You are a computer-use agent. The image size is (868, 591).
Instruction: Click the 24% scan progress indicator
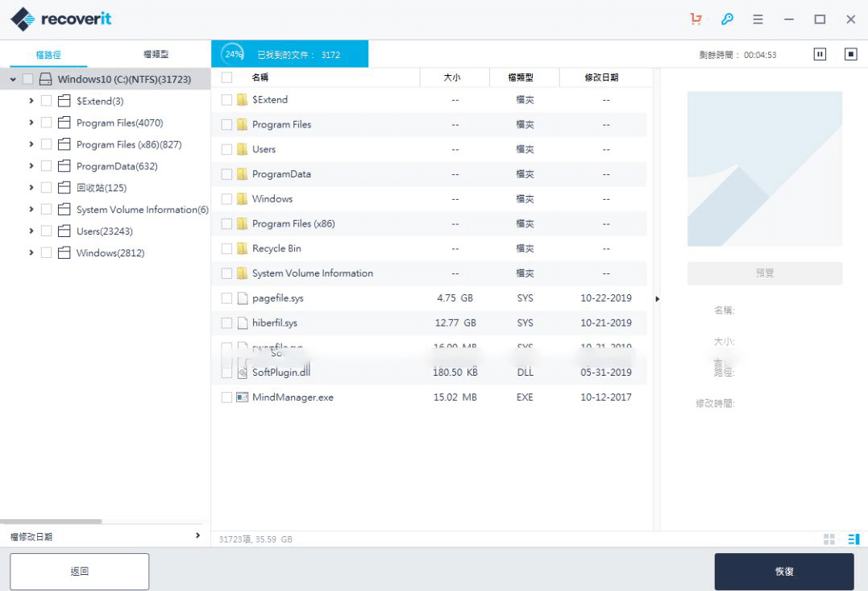pos(232,54)
